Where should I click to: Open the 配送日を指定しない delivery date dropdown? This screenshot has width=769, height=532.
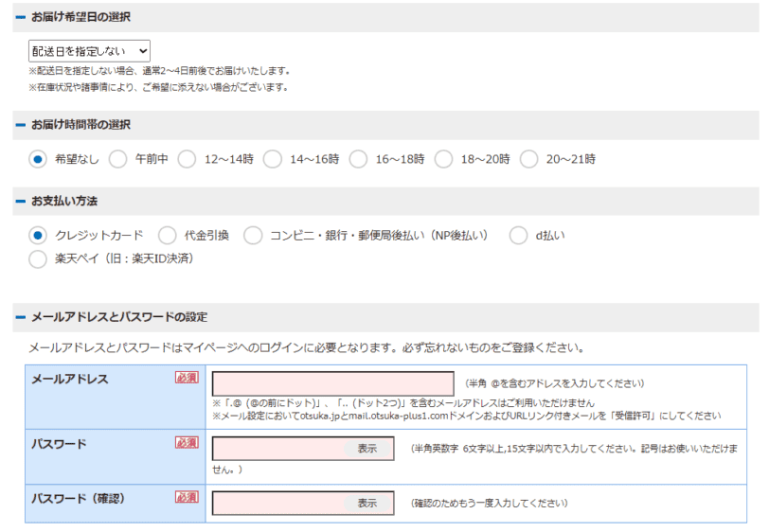click(89, 51)
